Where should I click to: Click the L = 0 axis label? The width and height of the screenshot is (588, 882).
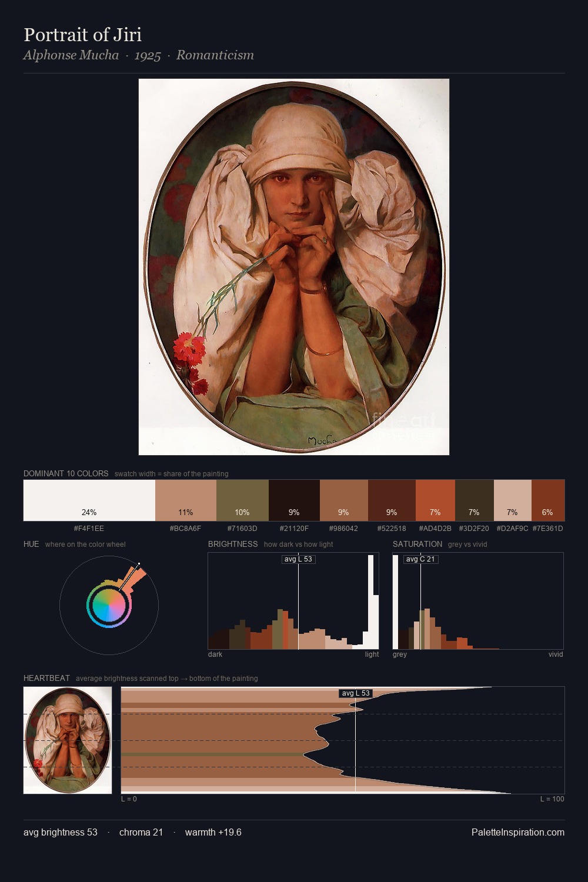click(129, 799)
